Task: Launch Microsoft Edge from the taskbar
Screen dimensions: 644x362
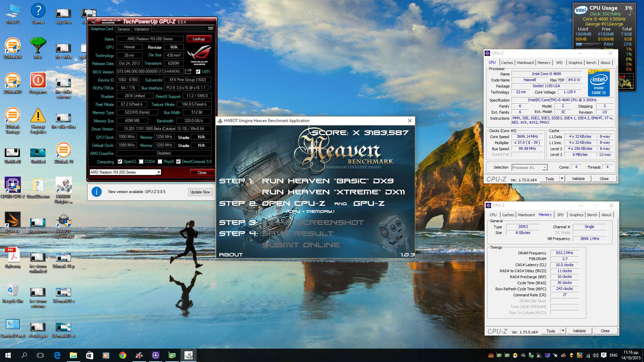Action: point(57,355)
